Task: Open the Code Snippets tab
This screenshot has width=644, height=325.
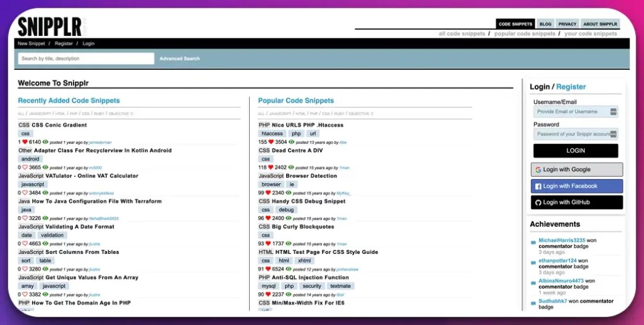Action: point(515,24)
